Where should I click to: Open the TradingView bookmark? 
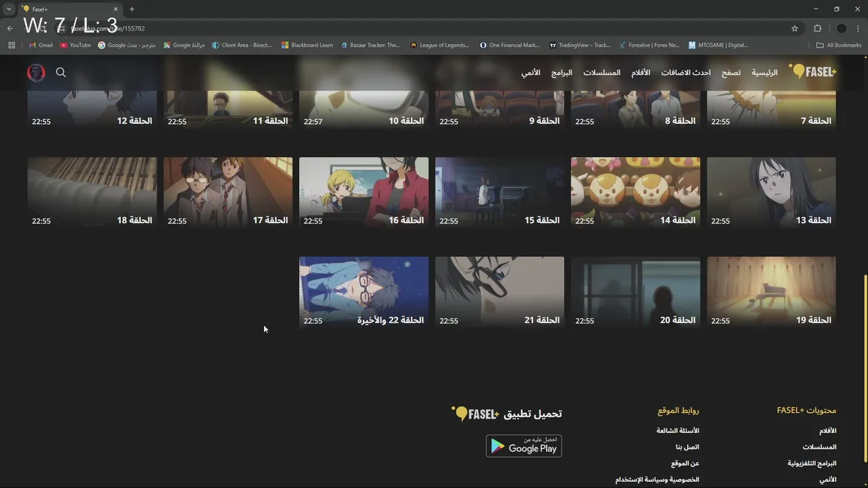[x=580, y=45]
